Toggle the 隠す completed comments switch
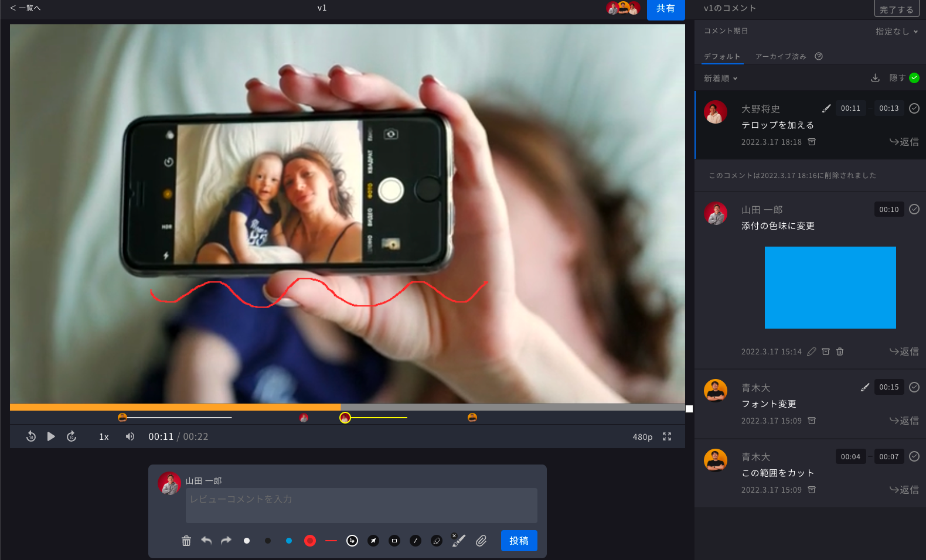 914,78
